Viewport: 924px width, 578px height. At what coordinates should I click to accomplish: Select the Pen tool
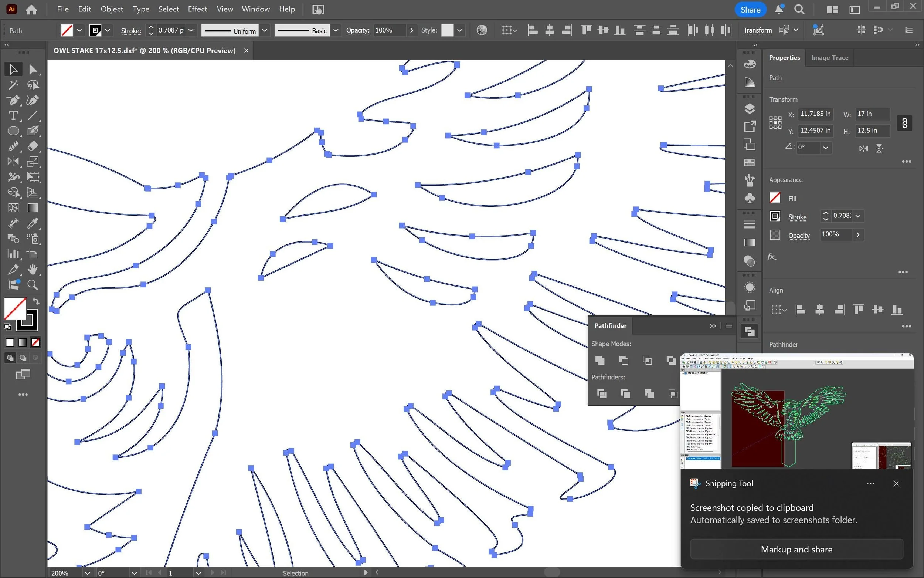pos(13,100)
